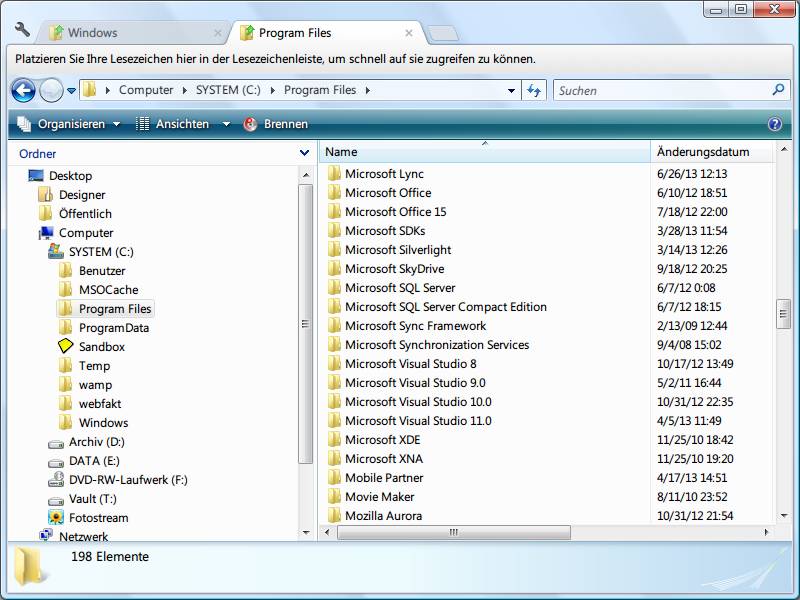Select Windows folder in the tree
Image resolution: width=800 pixels, height=600 pixels.
point(104,423)
